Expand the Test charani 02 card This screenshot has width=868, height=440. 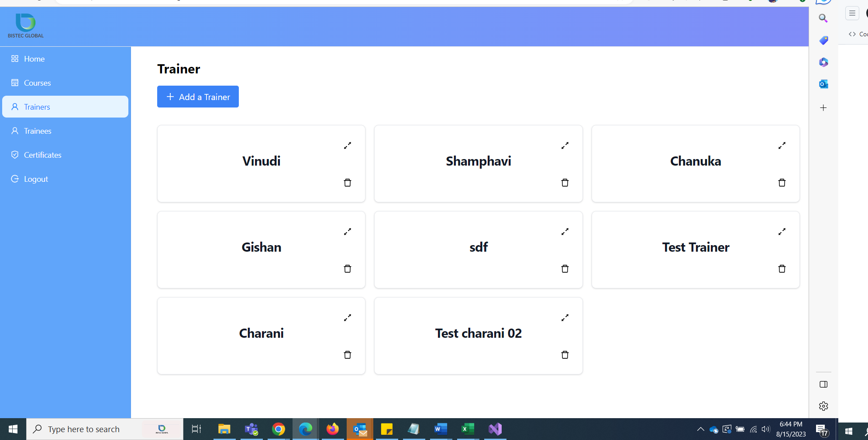point(565,317)
